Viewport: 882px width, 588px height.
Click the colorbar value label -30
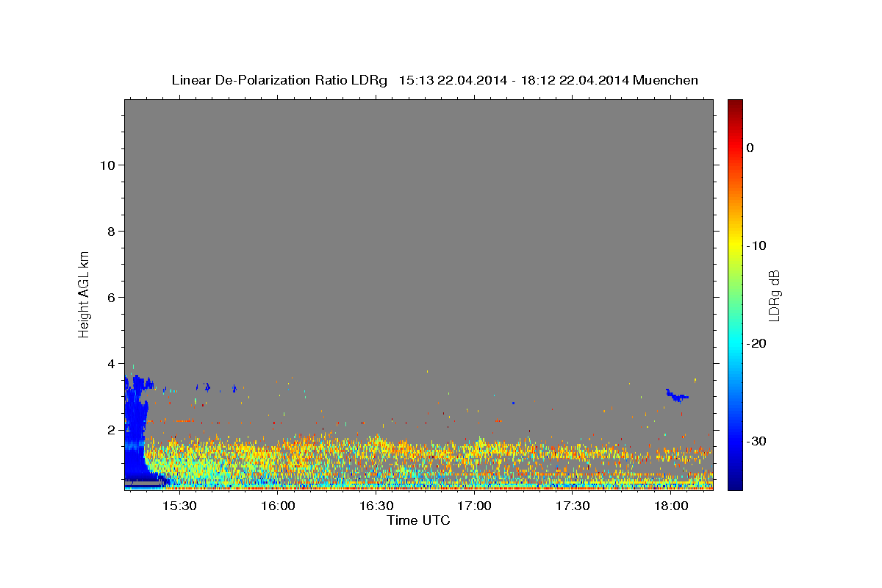pyautogui.click(x=757, y=441)
